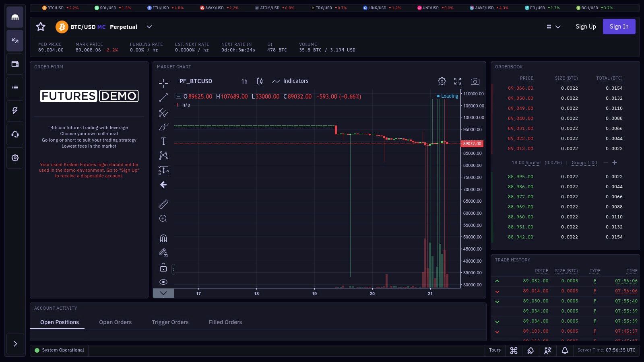Select the crosshair cursor tool
Viewport: 644px width, 362px height.
163,83
